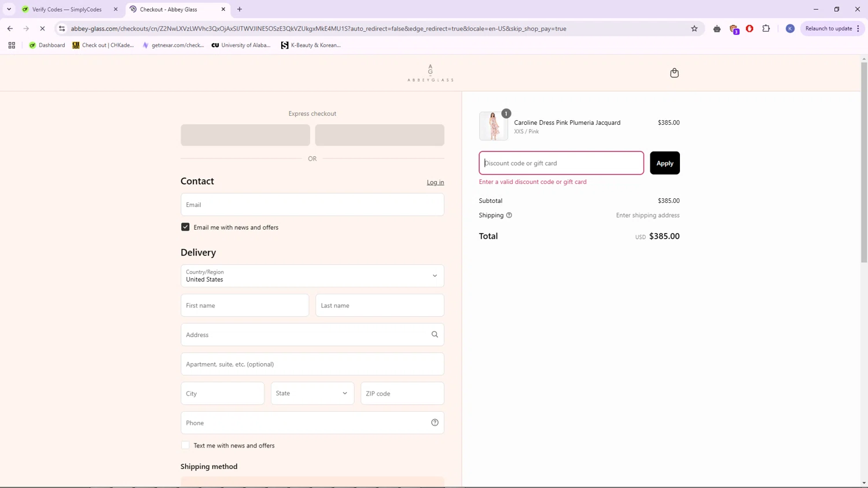Click the Abbey Glass logo
The image size is (868, 488).
point(430,73)
